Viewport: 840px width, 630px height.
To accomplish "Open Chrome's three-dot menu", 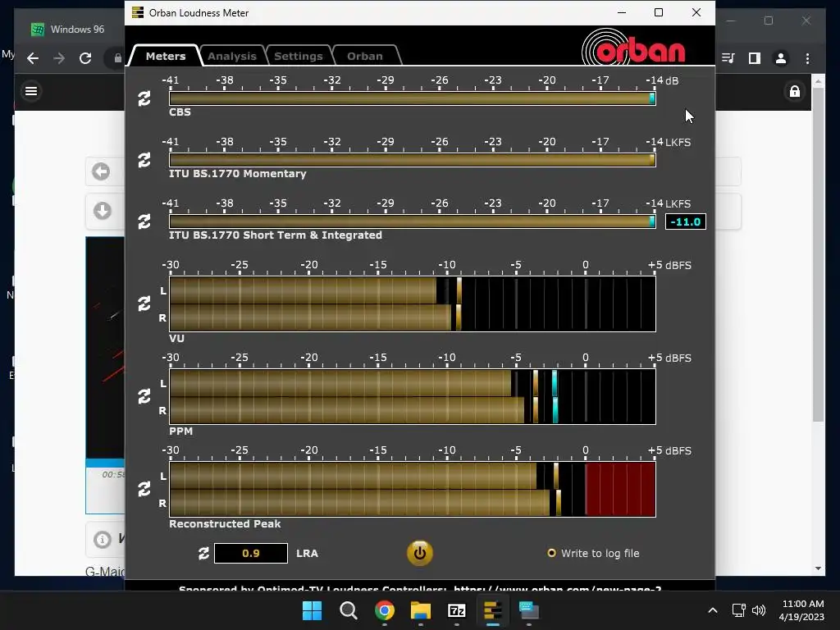I will click(x=807, y=58).
